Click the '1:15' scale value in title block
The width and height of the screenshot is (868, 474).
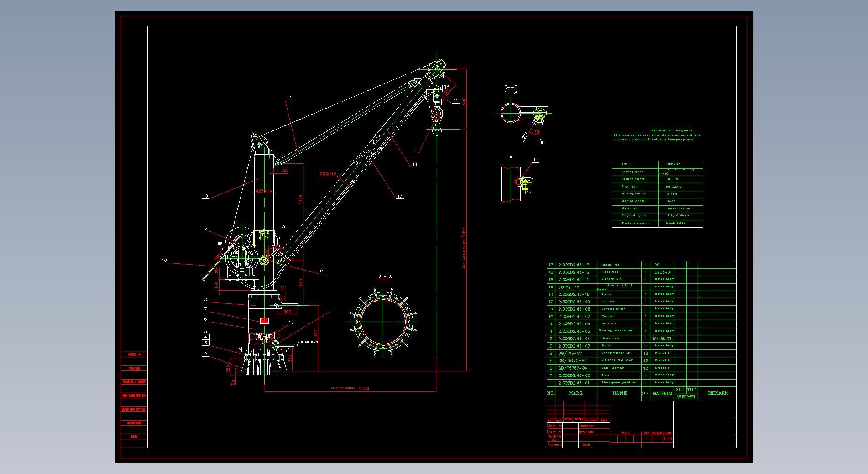668,439
